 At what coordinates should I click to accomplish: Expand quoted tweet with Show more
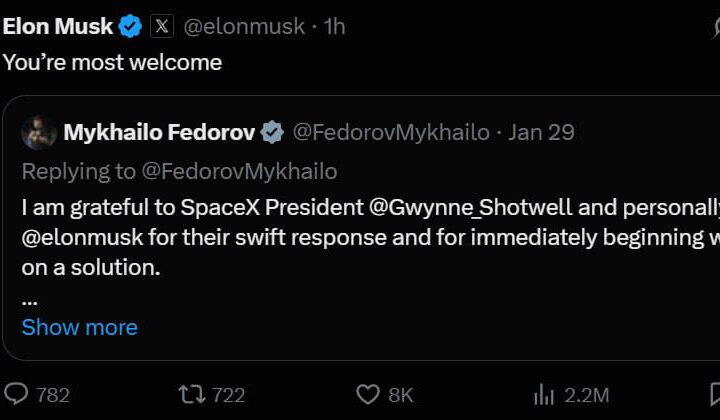click(79, 327)
